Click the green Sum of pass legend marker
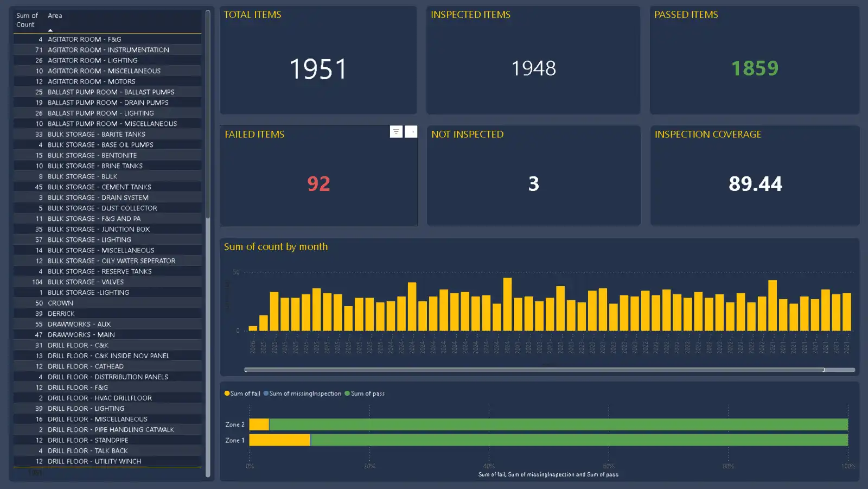The width and height of the screenshot is (868, 489). (x=348, y=393)
